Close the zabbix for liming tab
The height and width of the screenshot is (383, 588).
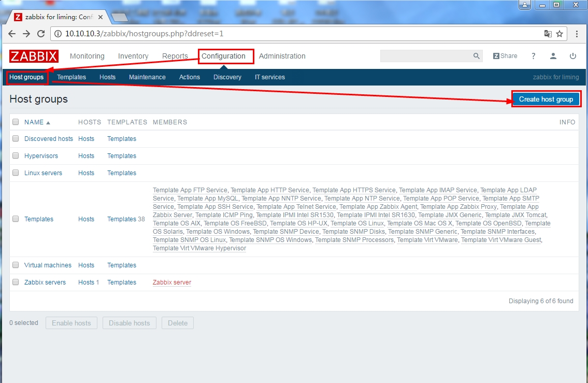click(101, 17)
